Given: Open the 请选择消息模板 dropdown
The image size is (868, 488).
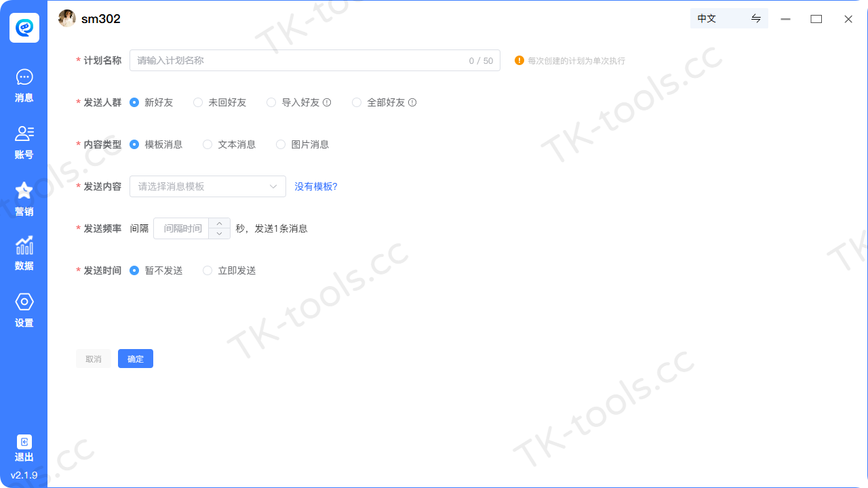Looking at the screenshot, I should pos(208,186).
